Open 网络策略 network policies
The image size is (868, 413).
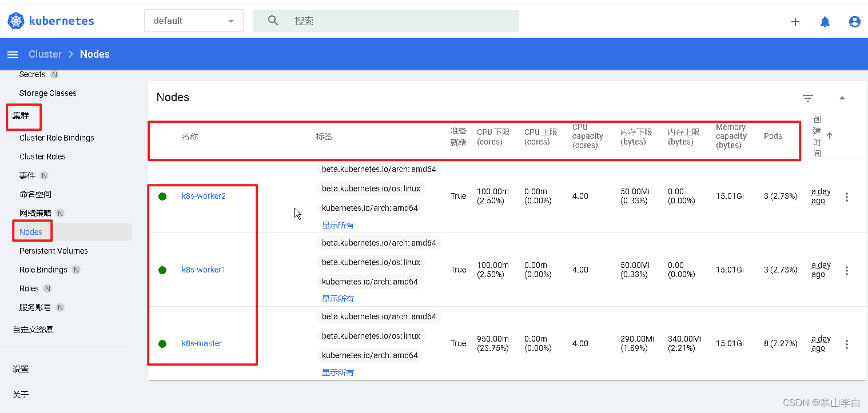[35, 213]
